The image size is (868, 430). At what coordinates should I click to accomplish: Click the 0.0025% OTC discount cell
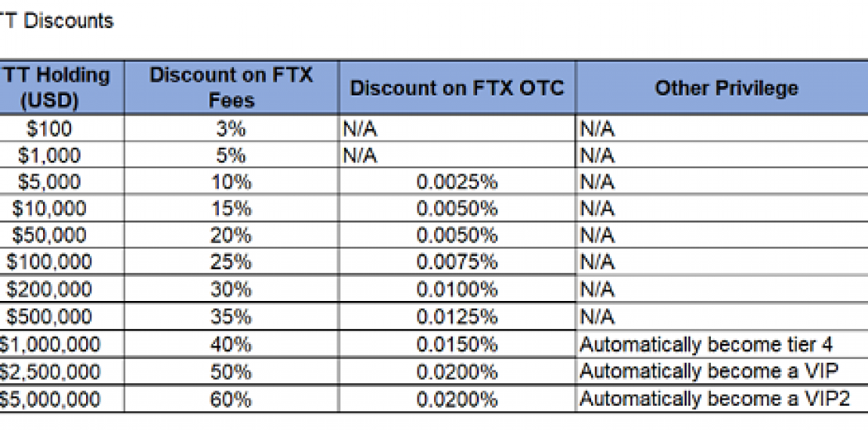point(457,182)
